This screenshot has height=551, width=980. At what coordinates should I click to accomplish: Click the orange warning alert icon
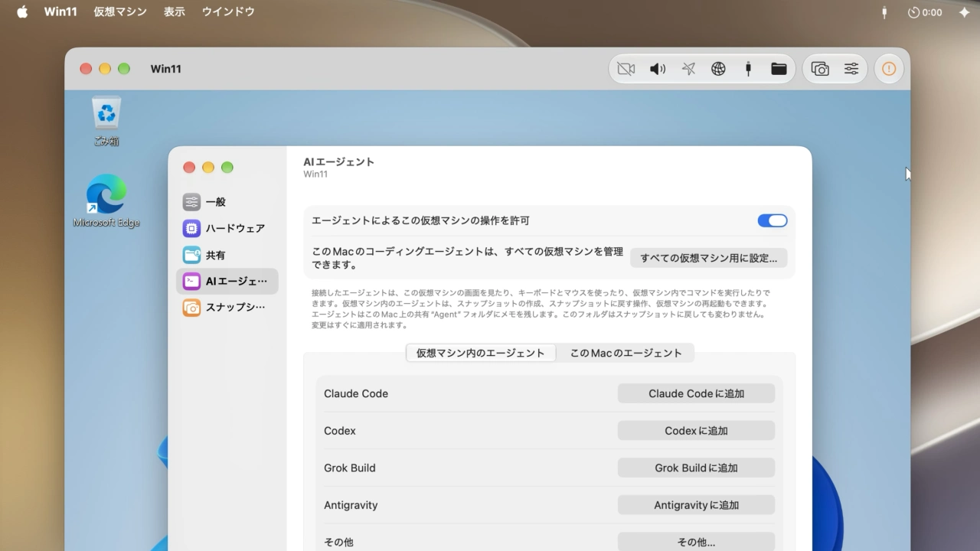click(889, 69)
